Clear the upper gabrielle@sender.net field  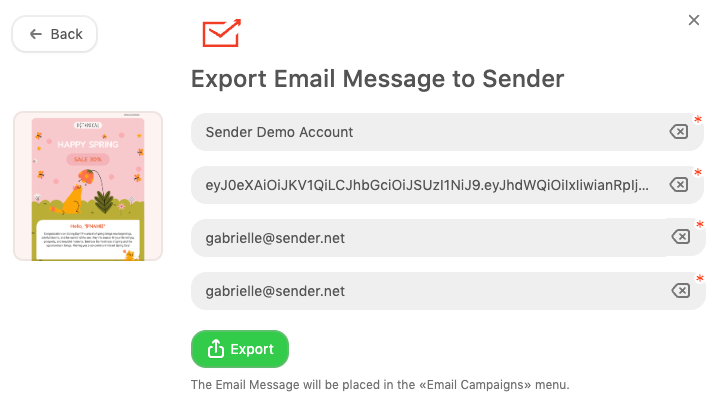pos(679,237)
